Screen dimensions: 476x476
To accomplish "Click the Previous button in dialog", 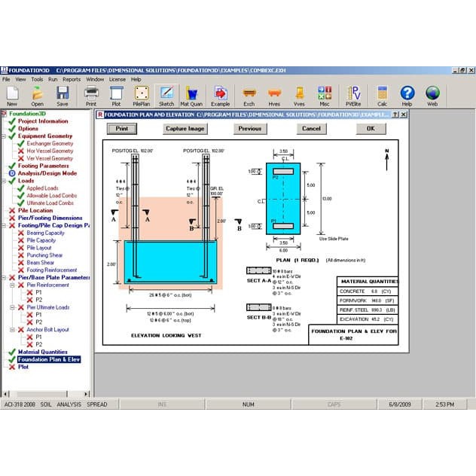I will coord(249,129).
